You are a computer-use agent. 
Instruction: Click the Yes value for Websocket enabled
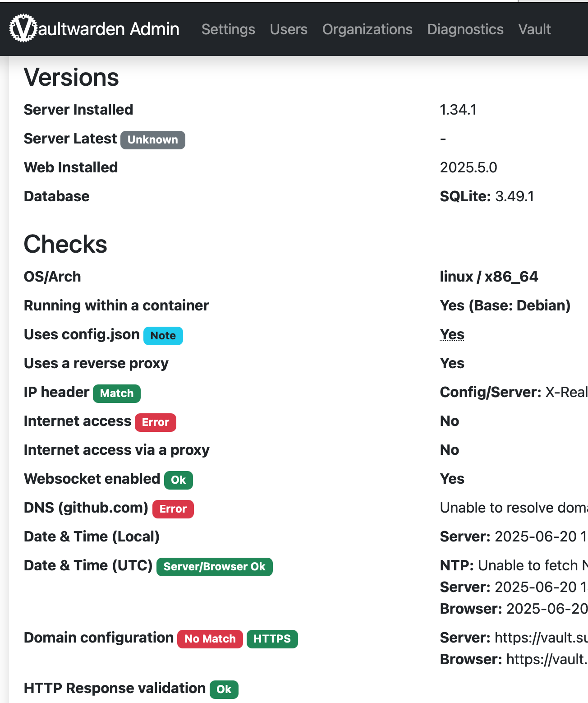[x=452, y=479]
